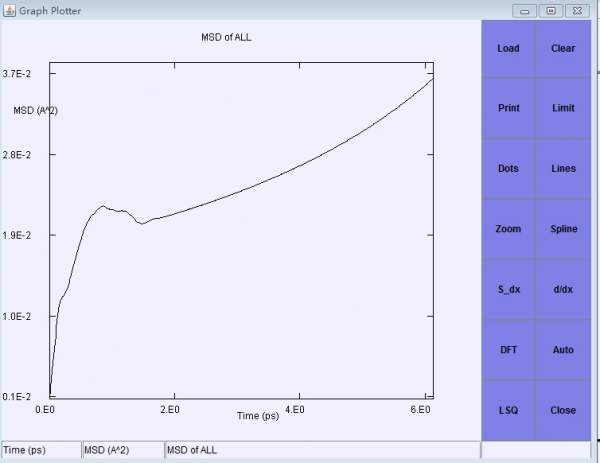Click the 2.E0 x-axis value
The image size is (600, 463).
coord(170,409)
